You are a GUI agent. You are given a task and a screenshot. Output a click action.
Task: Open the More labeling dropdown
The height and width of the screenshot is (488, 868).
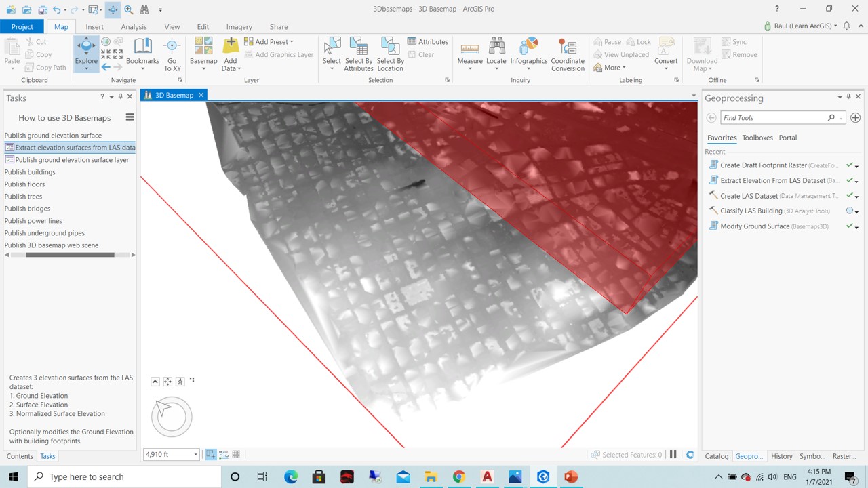pos(610,67)
